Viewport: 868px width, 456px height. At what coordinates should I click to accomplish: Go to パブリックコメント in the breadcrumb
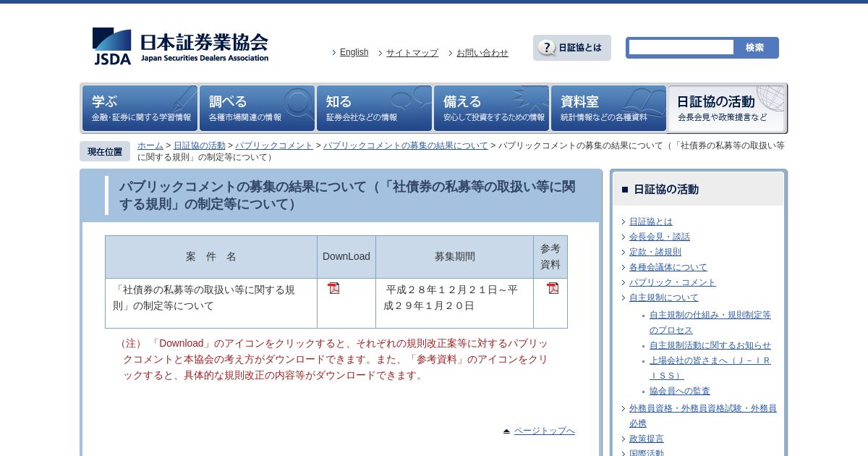274,145
